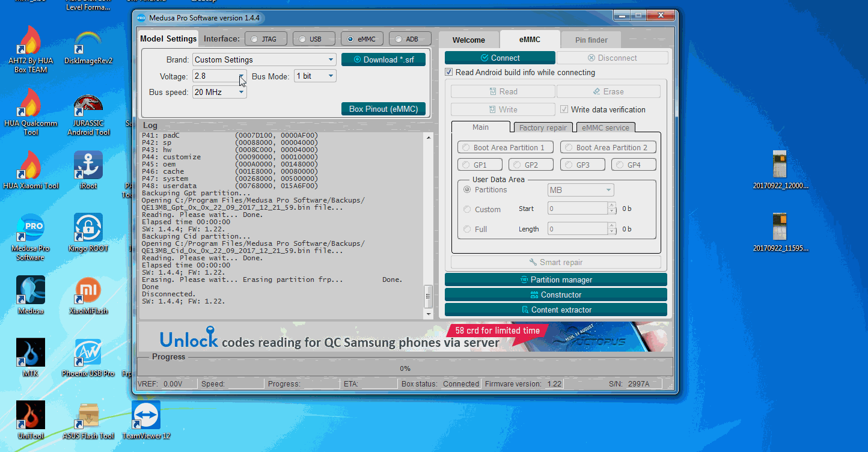Switch to the Welcome tab
Screen dimensions: 868x452
(x=469, y=40)
